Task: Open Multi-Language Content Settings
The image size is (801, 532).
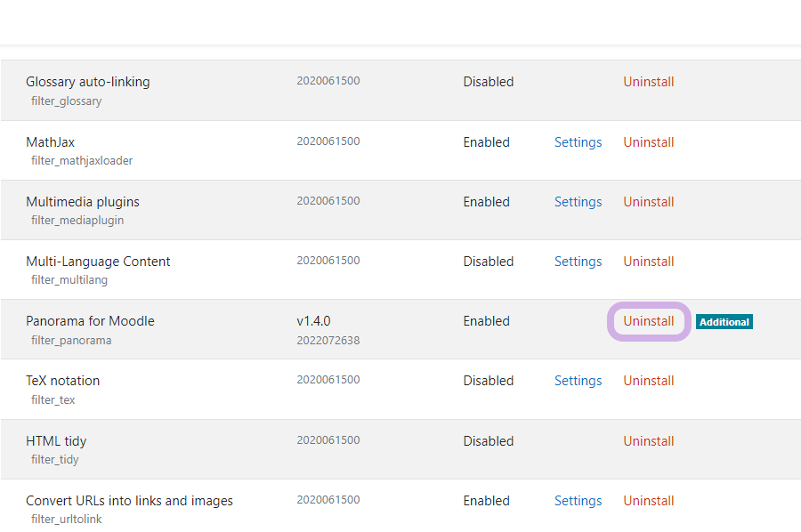Action: (x=578, y=262)
